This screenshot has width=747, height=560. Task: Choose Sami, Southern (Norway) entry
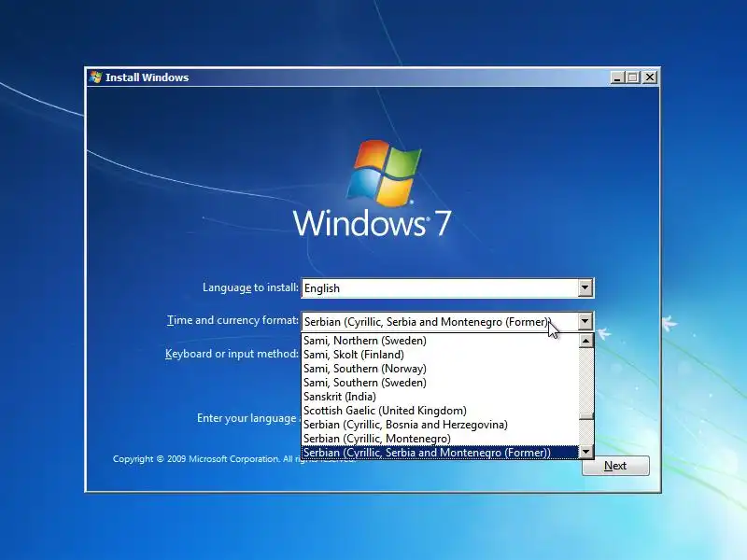pos(440,369)
